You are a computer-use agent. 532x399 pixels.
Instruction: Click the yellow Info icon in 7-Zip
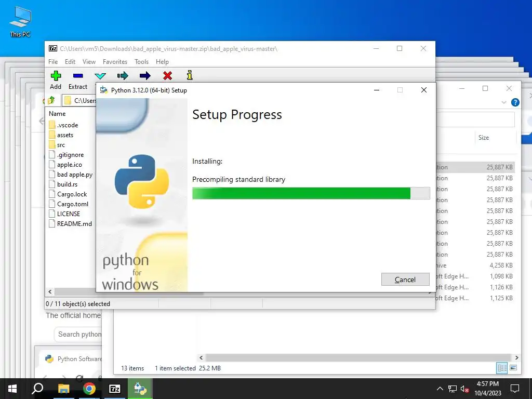(x=190, y=75)
